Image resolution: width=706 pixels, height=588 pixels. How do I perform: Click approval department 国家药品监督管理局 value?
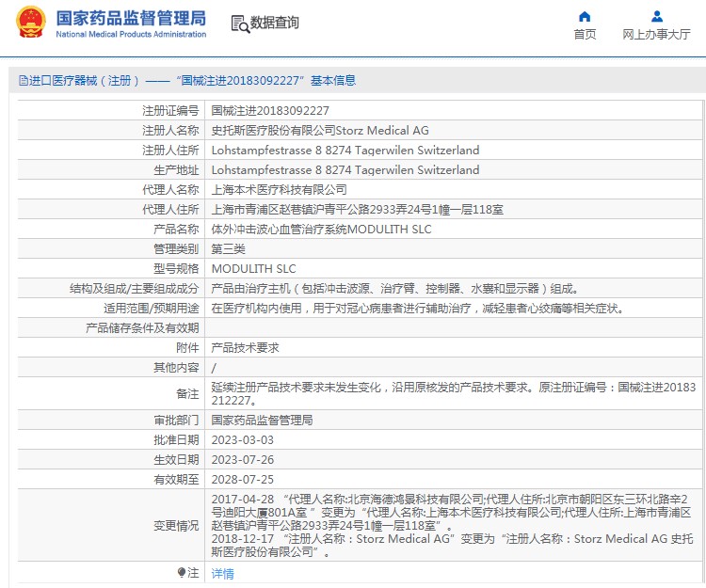pyautogui.click(x=262, y=421)
